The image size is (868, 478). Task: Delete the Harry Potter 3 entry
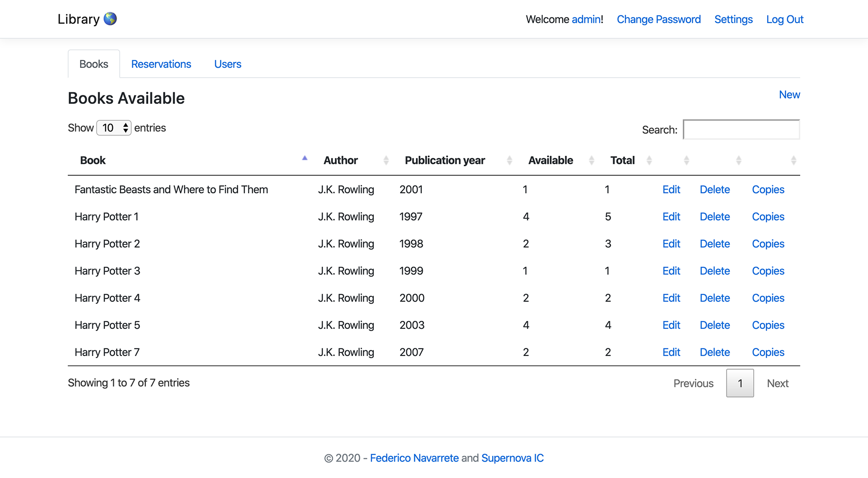pyautogui.click(x=715, y=271)
